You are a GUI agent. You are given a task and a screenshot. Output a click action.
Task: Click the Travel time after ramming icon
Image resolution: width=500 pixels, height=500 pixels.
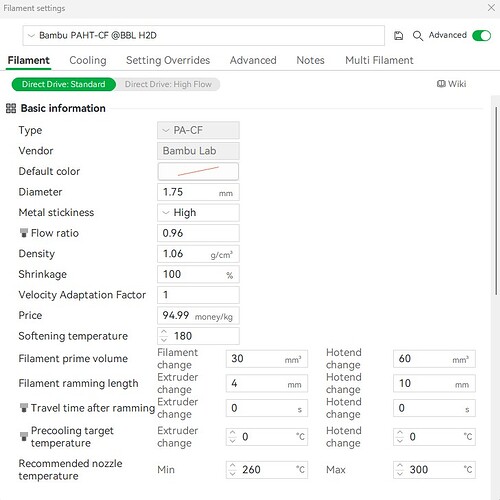tap(24, 408)
